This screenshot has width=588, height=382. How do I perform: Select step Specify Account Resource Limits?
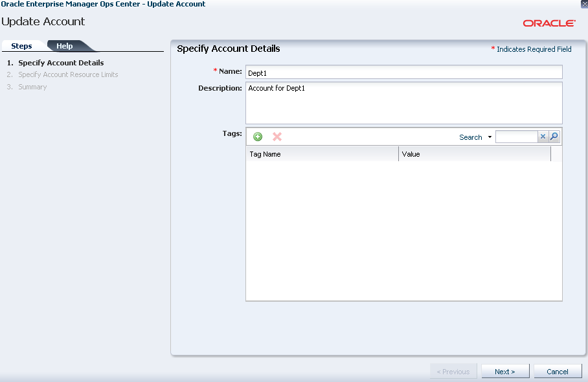[68, 74]
